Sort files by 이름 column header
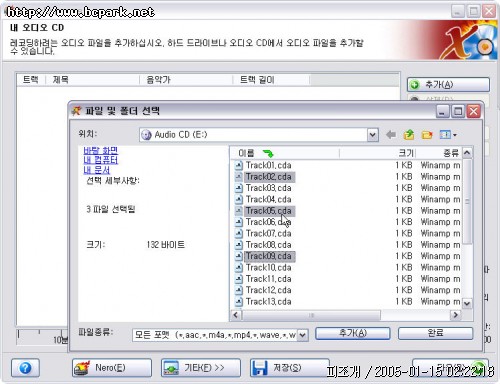 point(284,153)
